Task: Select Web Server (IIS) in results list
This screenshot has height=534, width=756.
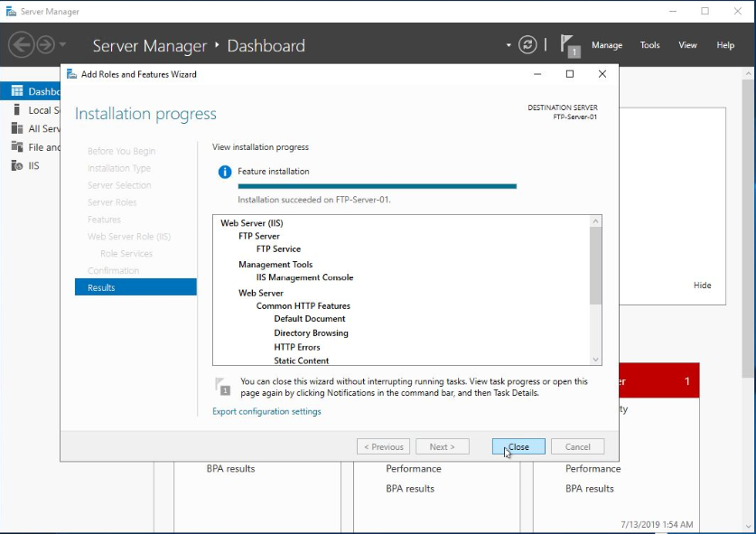Action: (x=252, y=223)
